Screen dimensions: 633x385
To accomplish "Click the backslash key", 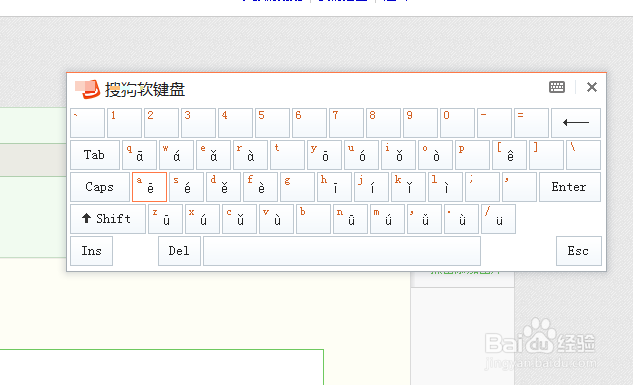I will [x=584, y=155].
